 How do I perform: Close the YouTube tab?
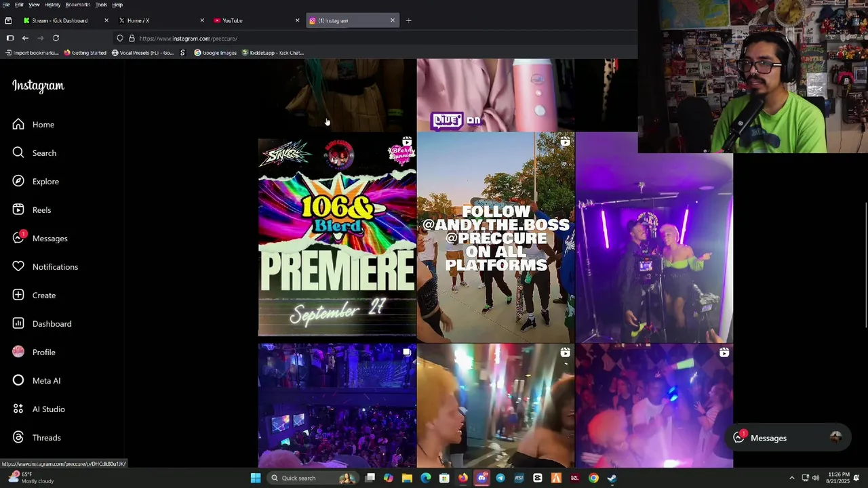pyautogui.click(x=297, y=20)
